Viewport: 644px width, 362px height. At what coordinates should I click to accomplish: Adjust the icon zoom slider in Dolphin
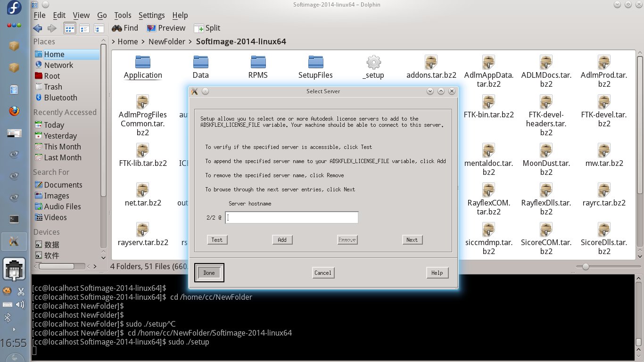(x=586, y=266)
